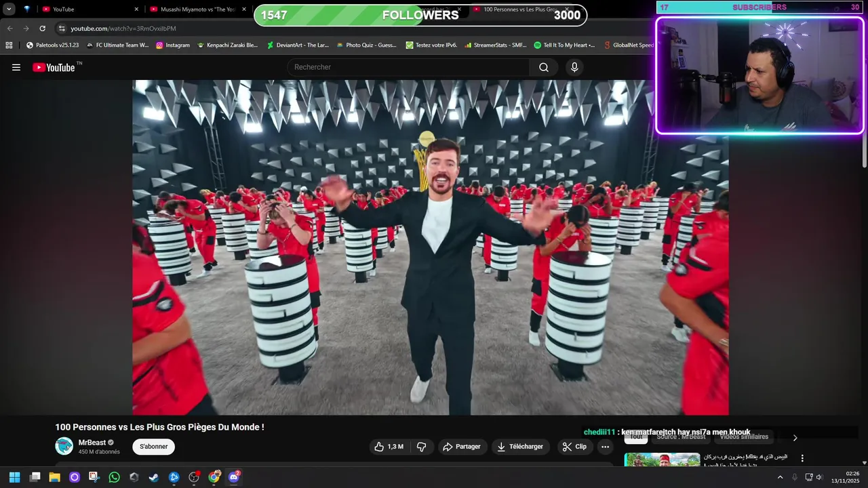
Task: Open the Paletools v25.1.23 bookmark
Action: 52,45
